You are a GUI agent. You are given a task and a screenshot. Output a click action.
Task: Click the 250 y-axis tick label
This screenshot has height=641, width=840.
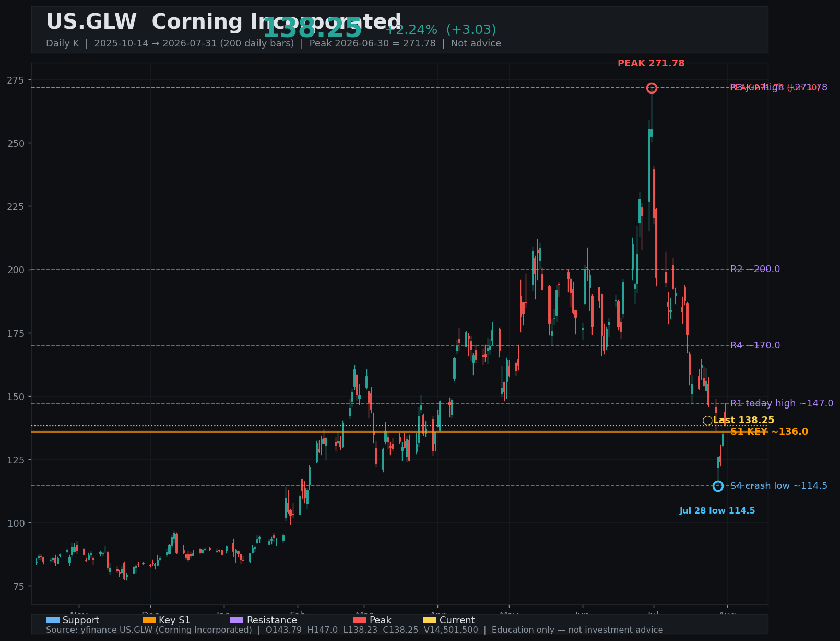(x=17, y=143)
